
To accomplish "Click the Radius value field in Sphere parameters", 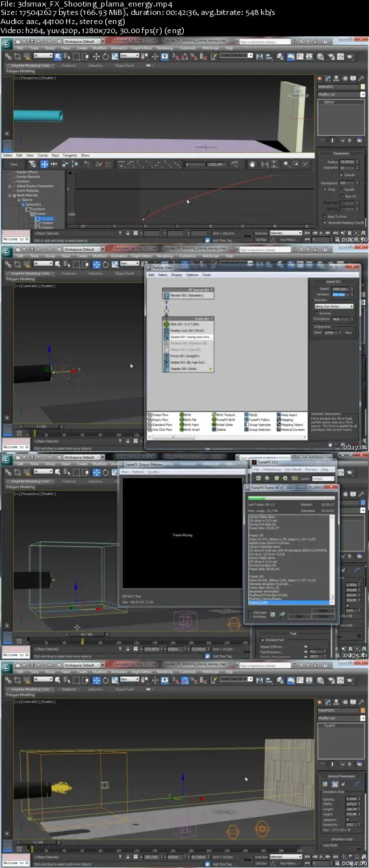I will tap(348, 161).
